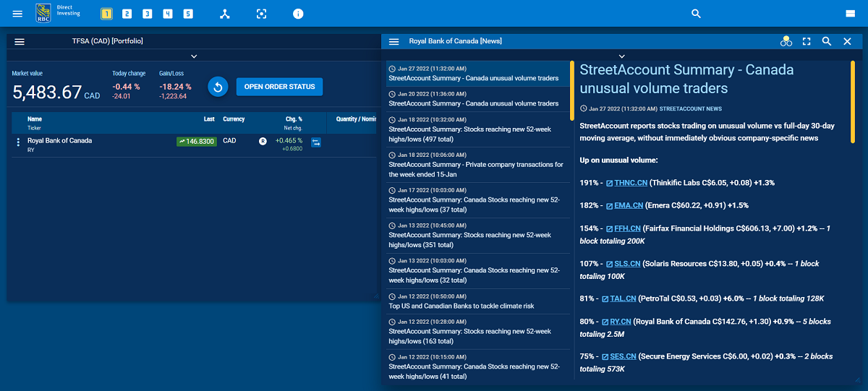Open Private company transactions news item
Viewport: 868px width, 391px height.
tap(477, 164)
